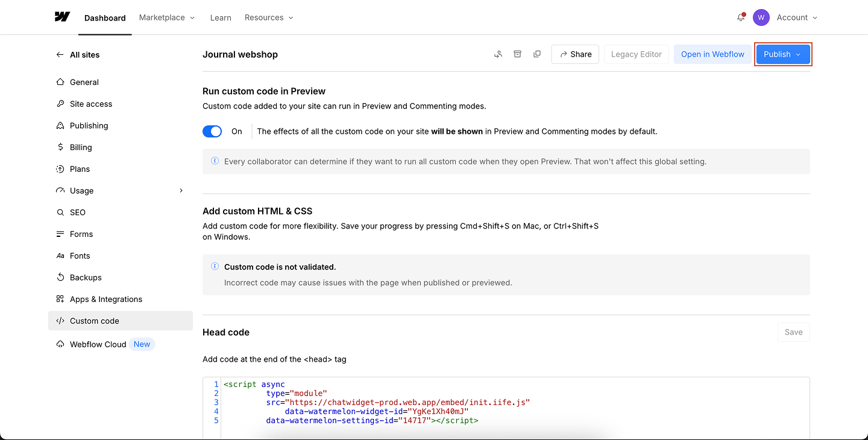Screen dimensions: 868x440
Task: Open the Publish dropdown button
Action: pyautogui.click(x=783, y=54)
